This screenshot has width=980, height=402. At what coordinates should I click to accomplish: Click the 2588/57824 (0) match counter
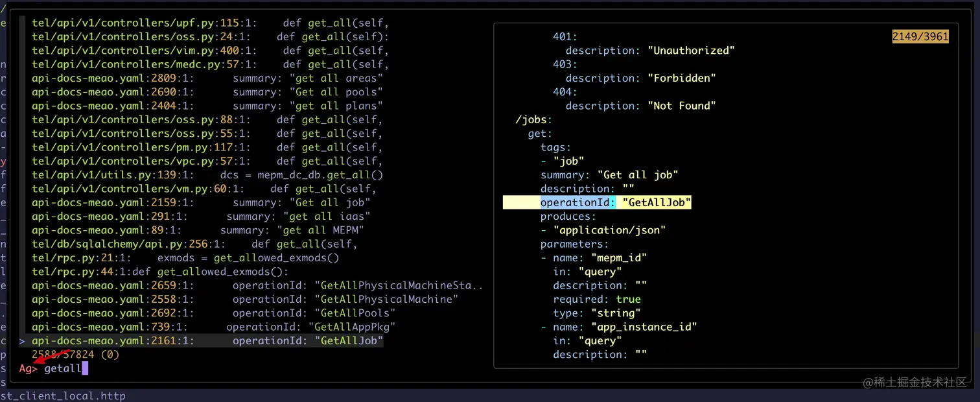click(x=75, y=355)
